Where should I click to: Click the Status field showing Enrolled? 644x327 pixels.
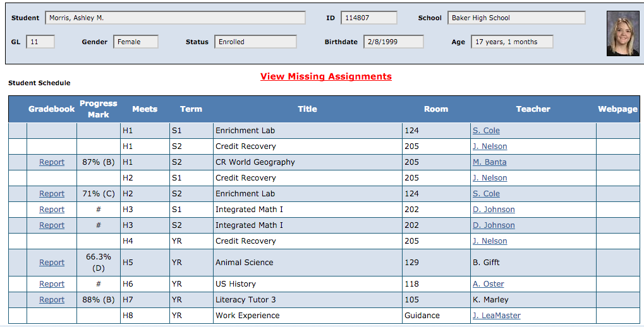[255, 42]
